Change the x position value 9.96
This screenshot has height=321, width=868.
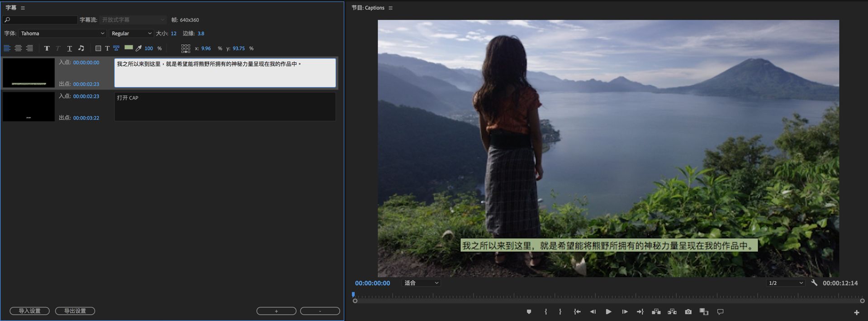[x=206, y=48]
